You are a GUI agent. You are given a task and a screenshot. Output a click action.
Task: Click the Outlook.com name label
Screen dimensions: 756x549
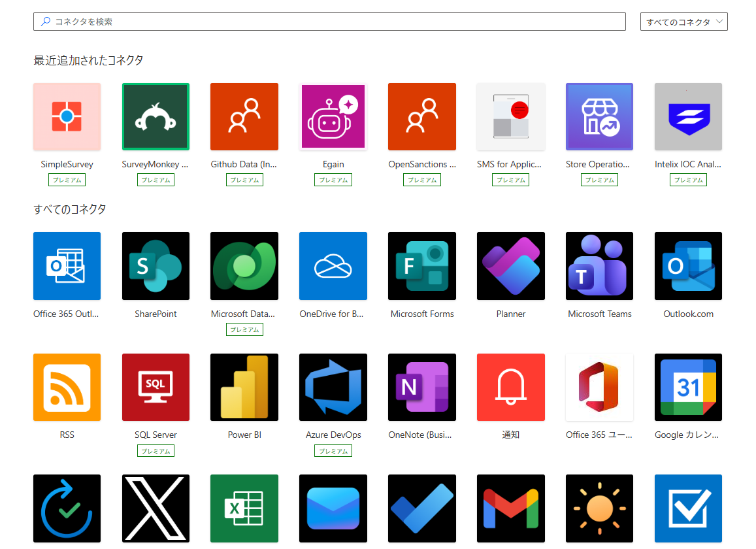coord(688,314)
